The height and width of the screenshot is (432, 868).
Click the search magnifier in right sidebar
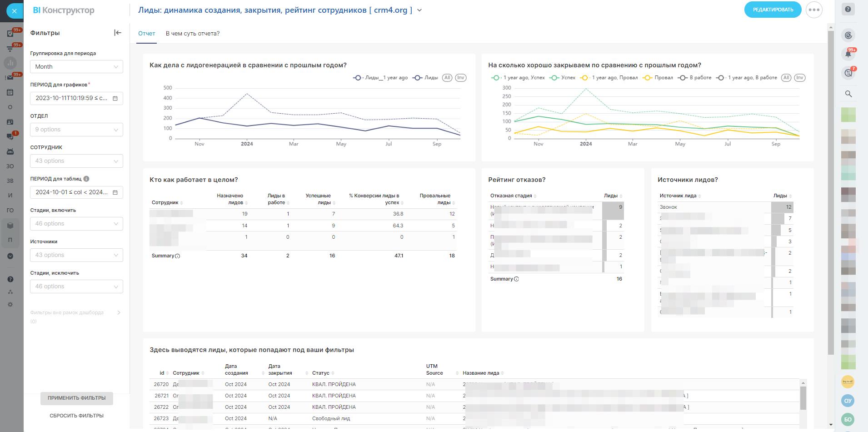848,94
